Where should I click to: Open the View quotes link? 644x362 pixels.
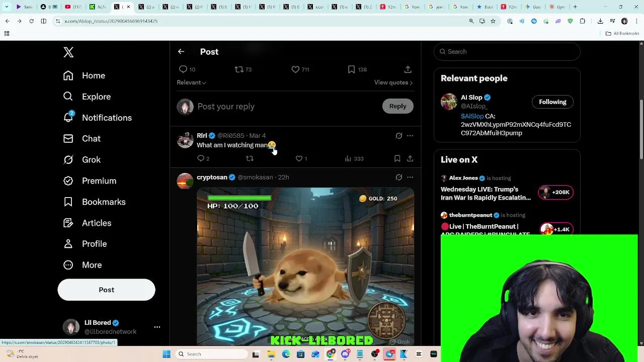point(393,82)
